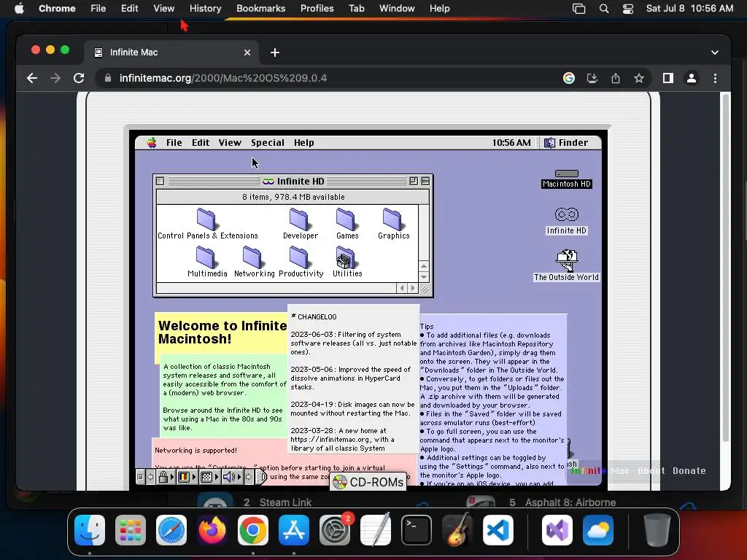This screenshot has width=747, height=560.
Task: Open Spotlight search in macOS menu bar
Action: pos(603,8)
